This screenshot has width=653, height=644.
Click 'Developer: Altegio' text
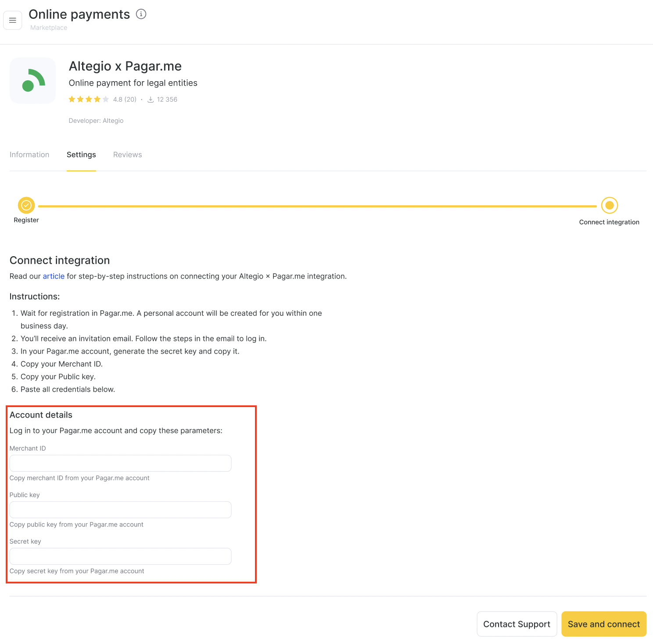(96, 121)
